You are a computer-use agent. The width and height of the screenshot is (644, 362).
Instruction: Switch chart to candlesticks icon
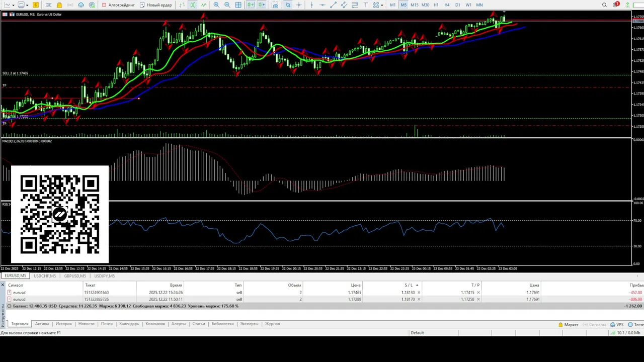pyautogui.click(x=193, y=5)
